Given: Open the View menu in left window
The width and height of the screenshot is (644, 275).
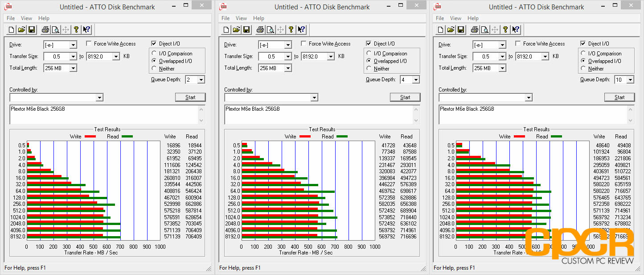Looking at the screenshot, I should pos(26,18).
